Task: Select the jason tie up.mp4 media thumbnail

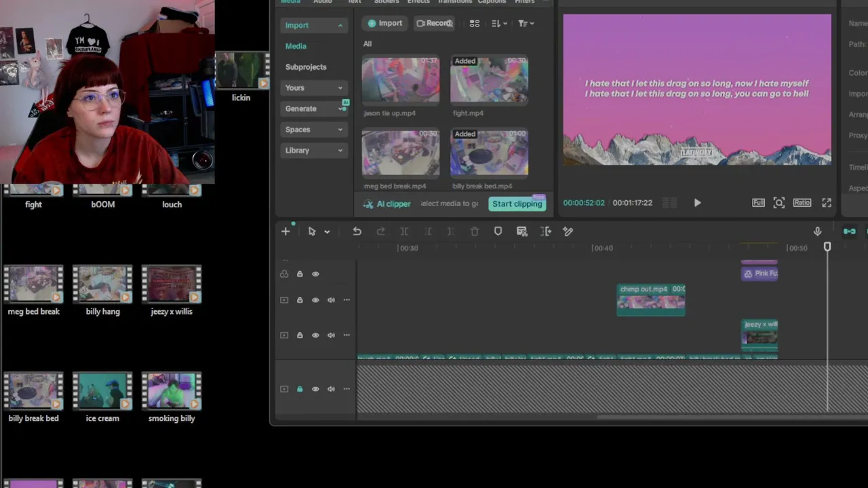Action: [x=401, y=79]
